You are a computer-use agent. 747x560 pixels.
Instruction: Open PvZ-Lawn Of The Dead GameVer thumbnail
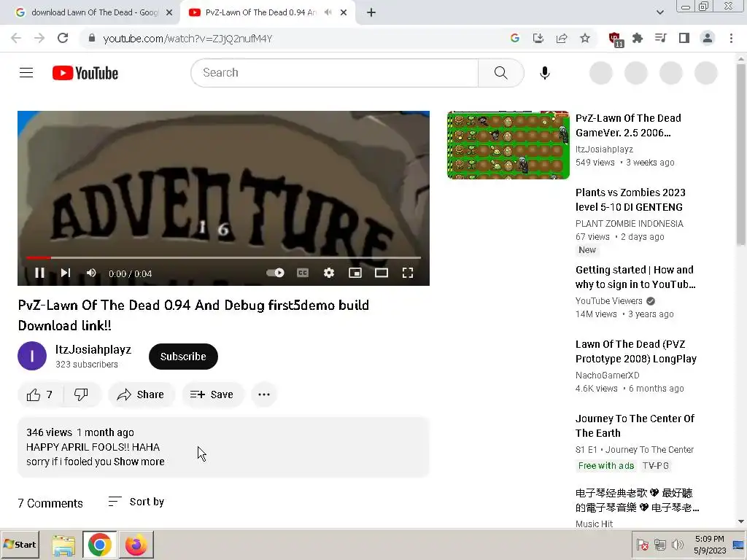pos(508,145)
